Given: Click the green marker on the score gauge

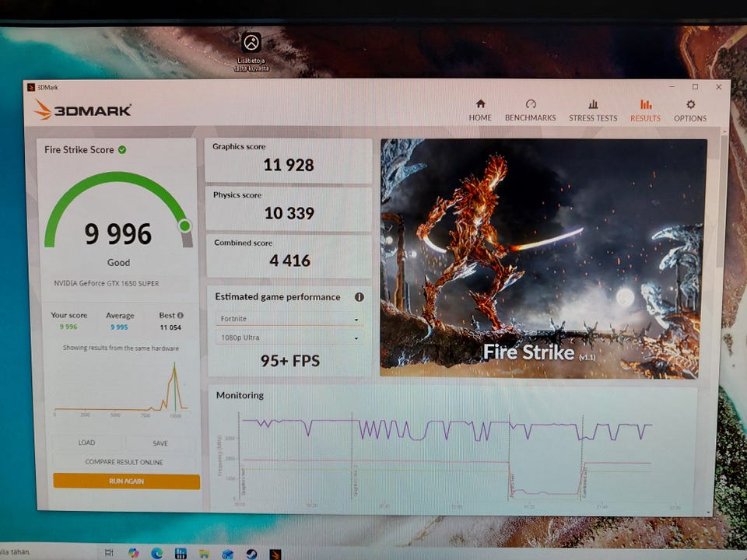Looking at the screenshot, I should [x=185, y=226].
